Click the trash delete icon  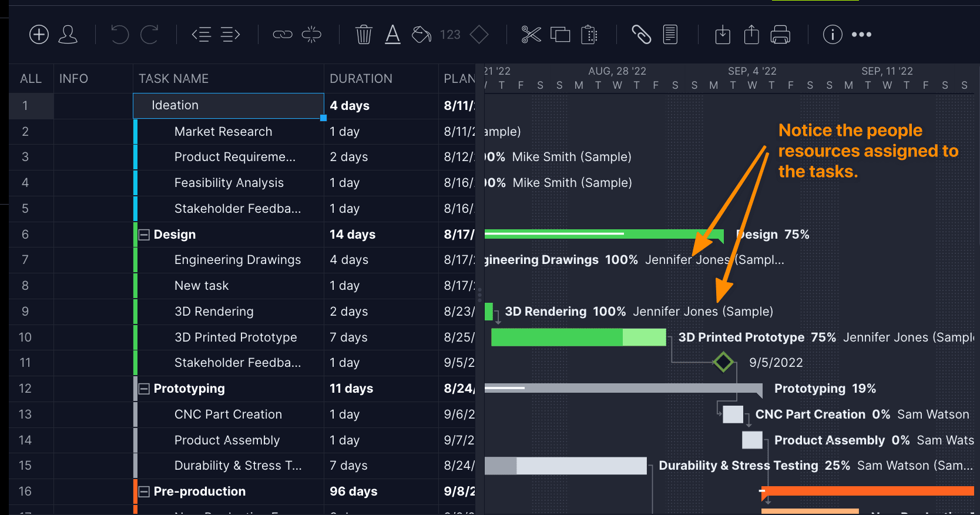pos(364,35)
